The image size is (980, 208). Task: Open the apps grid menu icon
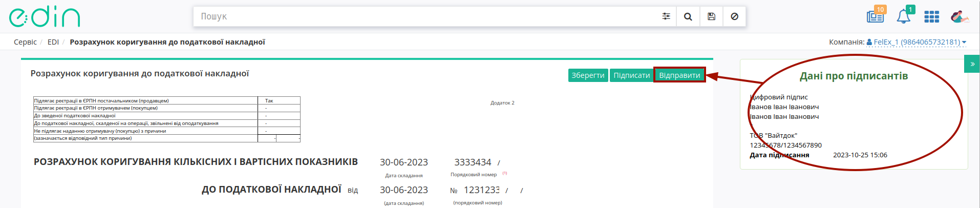coord(931,17)
